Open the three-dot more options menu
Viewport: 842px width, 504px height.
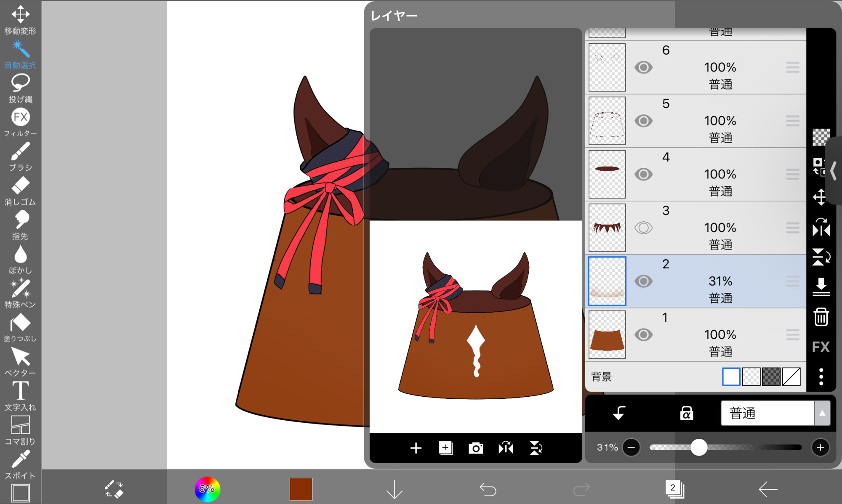[821, 377]
